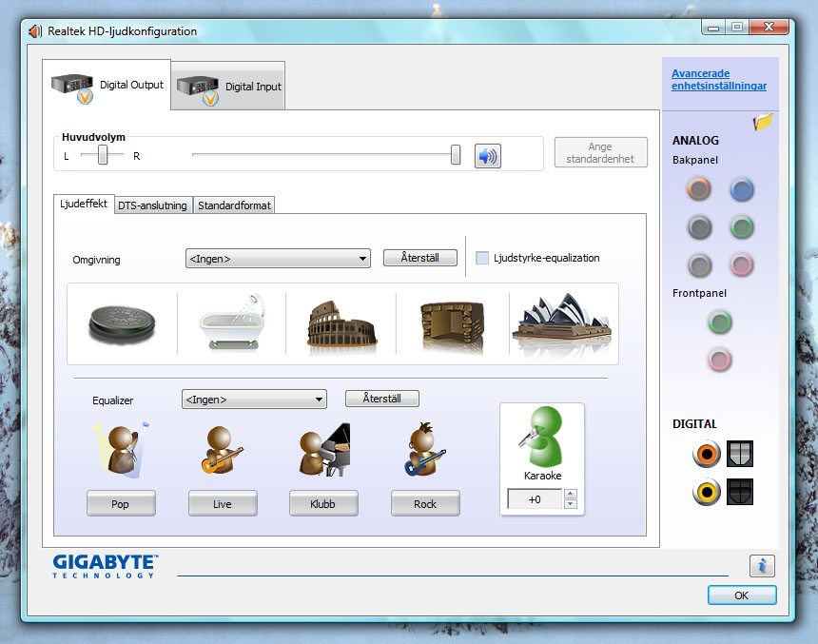This screenshot has height=644, width=818.
Task: Click the OK button
Action: [742, 595]
